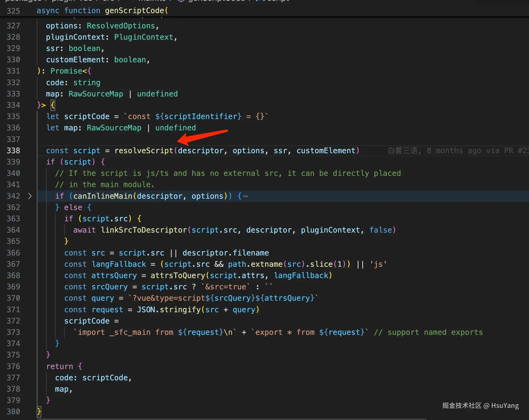Click the request variable declaration on line 371
Image resolution: width=529 pixels, height=420 pixels.
click(x=107, y=310)
